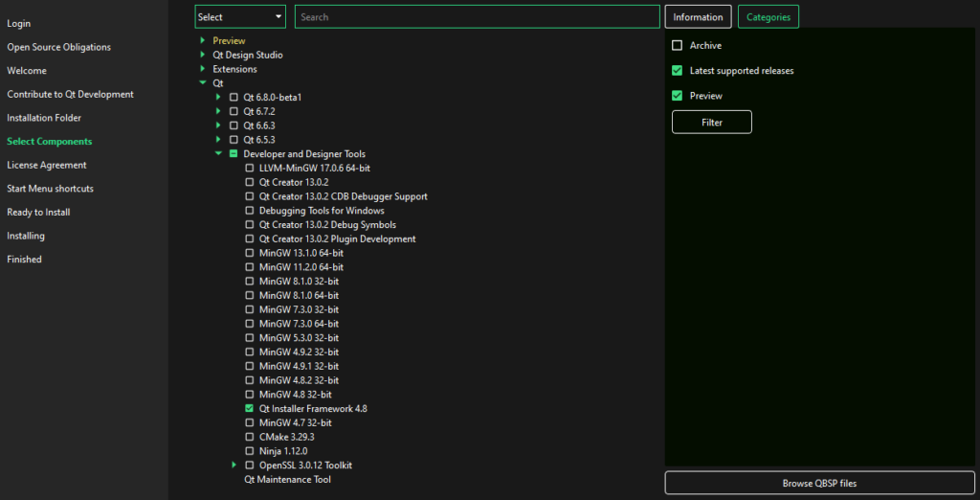Image resolution: width=980 pixels, height=500 pixels.
Task: Check MinGW 4.9.2 32-bit checkbox
Action: click(250, 352)
